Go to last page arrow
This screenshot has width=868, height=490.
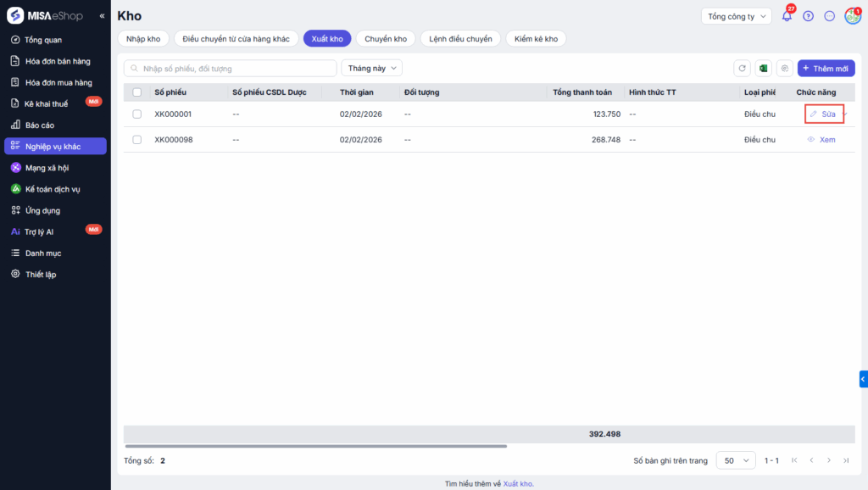point(846,460)
